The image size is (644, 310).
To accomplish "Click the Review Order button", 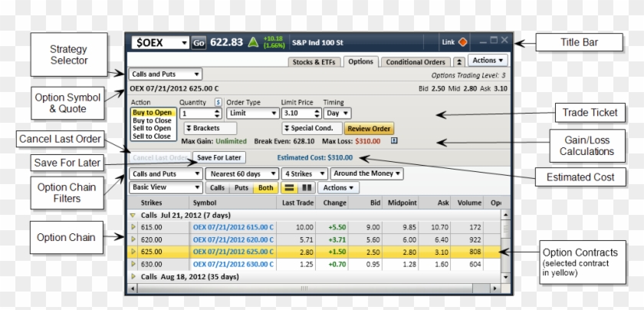I will (x=369, y=129).
